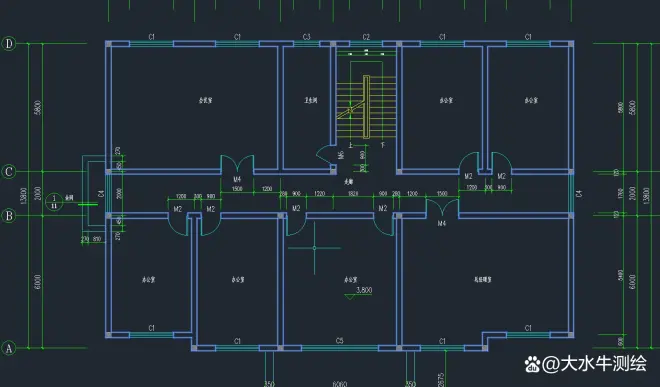Click the yellow staircase handrail

click(x=366, y=107)
